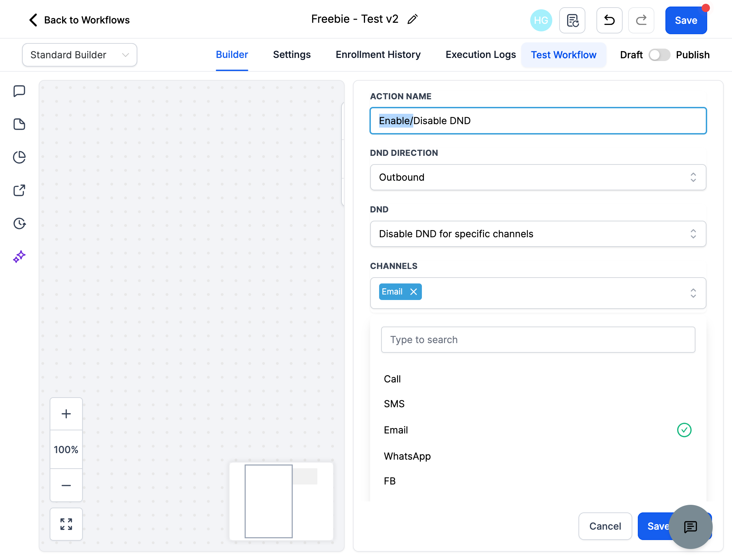This screenshot has width=732, height=560.
Task: Click Cancel in action panel
Action: [x=605, y=526]
